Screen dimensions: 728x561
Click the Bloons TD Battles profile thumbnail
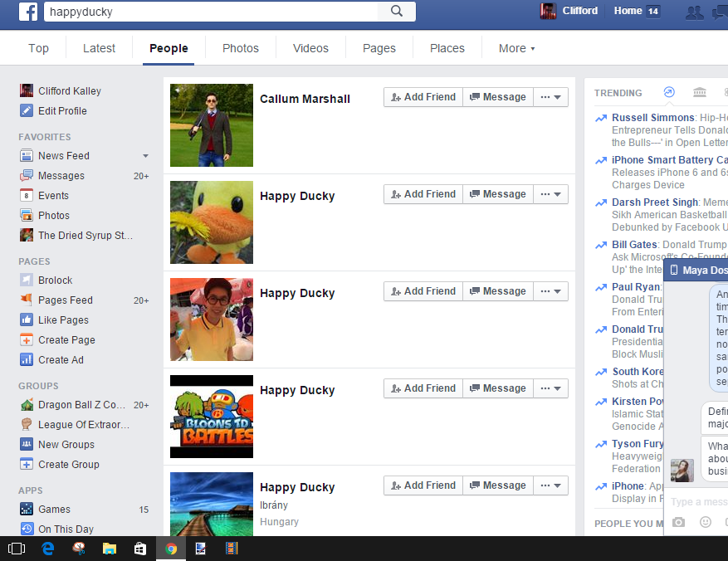point(212,417)
